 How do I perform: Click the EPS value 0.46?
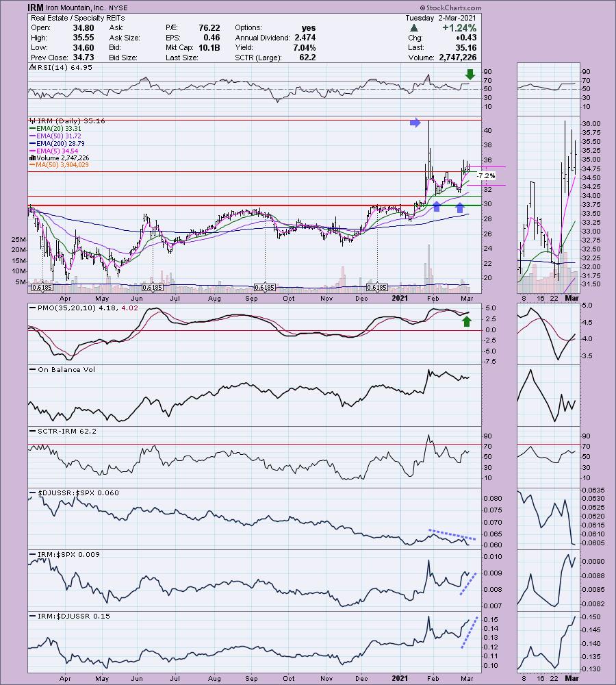(x=211, y=38)
